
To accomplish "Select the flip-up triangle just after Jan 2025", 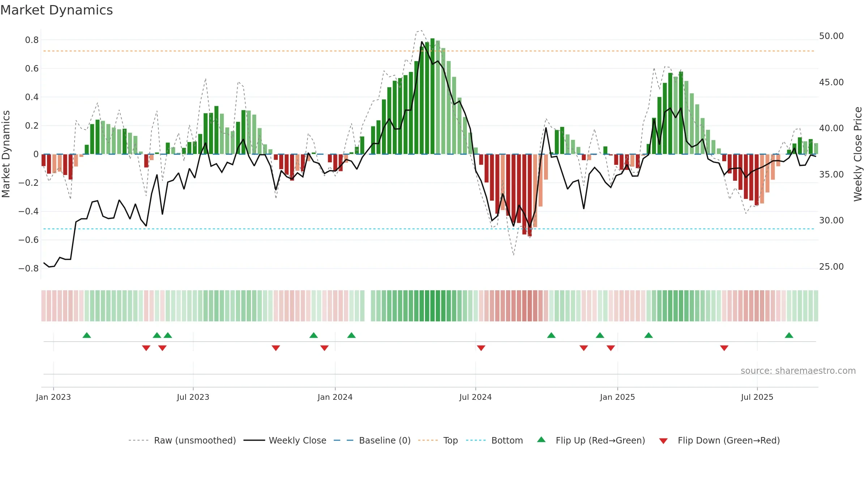I will pos(648,335).
